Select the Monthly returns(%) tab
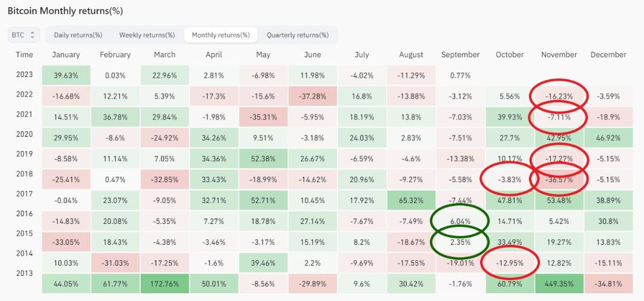 pyautogui.click(x=221, y=35)
